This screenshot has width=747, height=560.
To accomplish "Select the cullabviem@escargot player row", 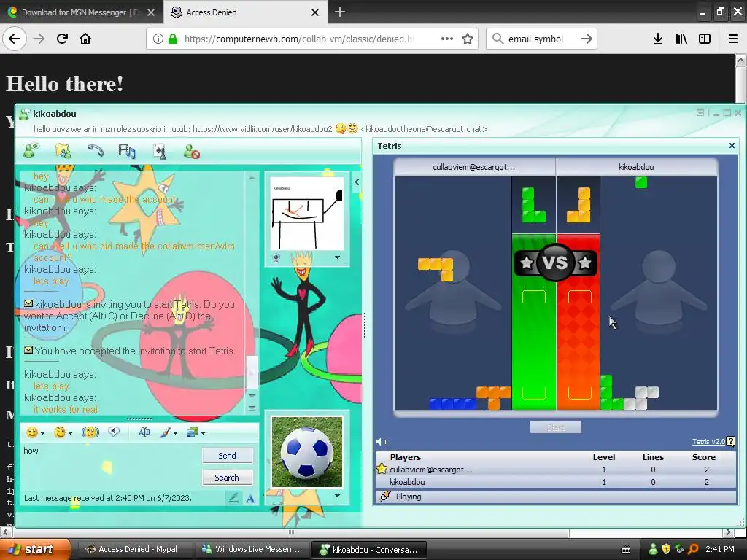I will [x=555, y=470].
